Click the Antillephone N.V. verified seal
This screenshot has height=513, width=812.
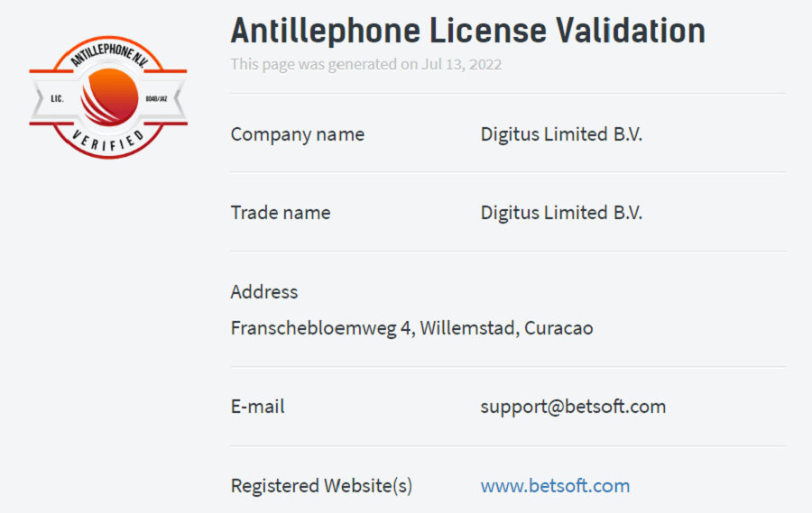(x=108, y=97)
